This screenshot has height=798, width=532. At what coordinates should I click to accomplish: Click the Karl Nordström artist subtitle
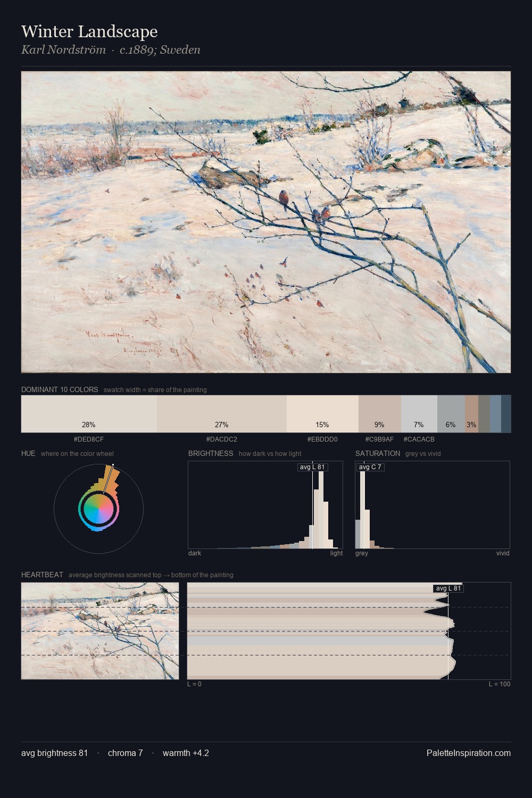coord(111,50)
